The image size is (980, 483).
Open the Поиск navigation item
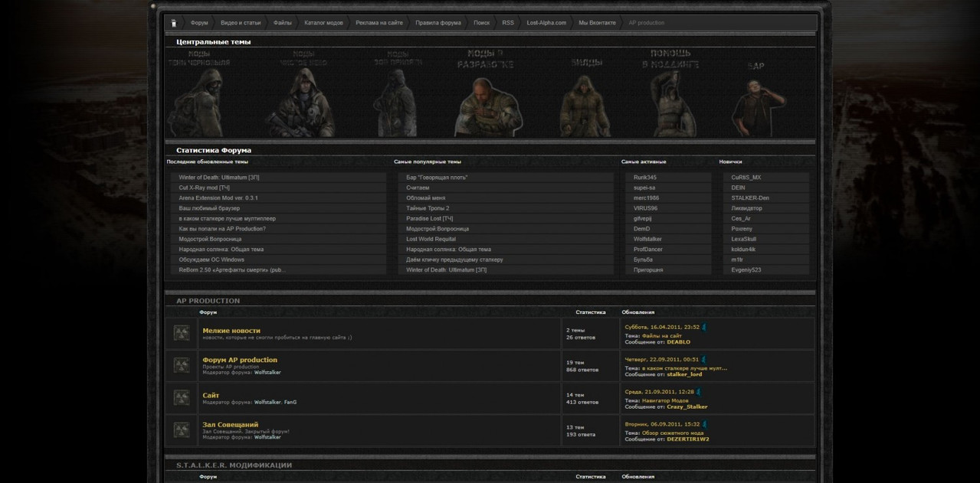(x=481, y=23)
